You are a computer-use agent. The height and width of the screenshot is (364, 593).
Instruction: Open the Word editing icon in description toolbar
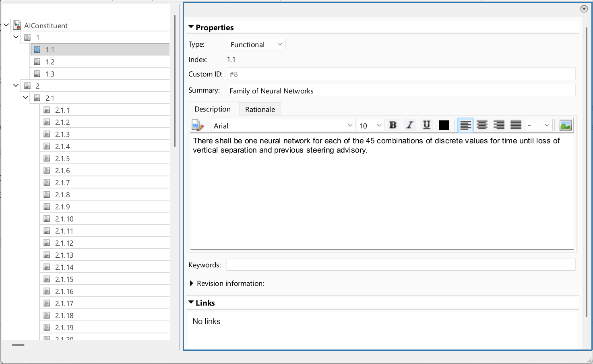pyautogui.click(x=197, y=126)
